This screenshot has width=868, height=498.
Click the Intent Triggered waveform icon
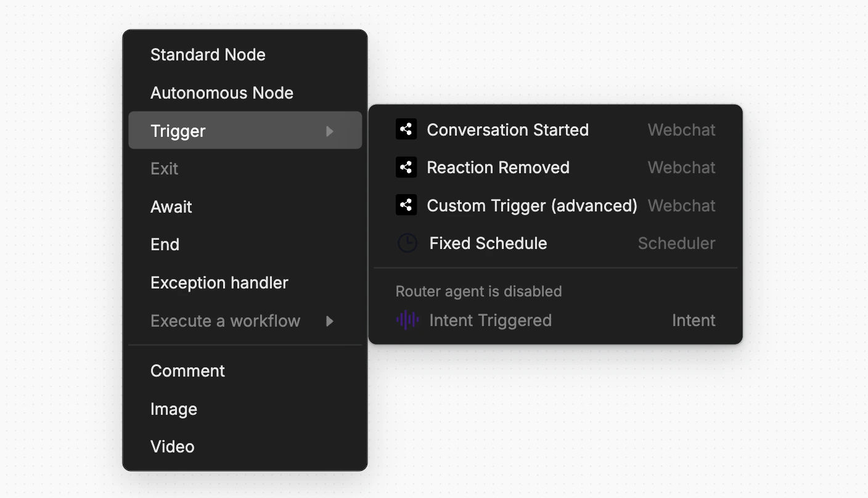pos(407,320)
